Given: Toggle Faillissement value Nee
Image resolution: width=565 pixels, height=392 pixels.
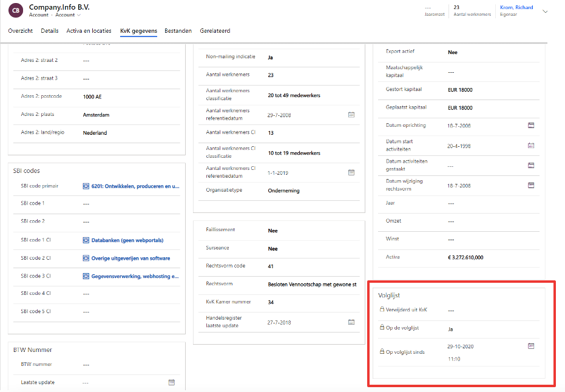Looking at the screenshot, I should tap(272, 231).
